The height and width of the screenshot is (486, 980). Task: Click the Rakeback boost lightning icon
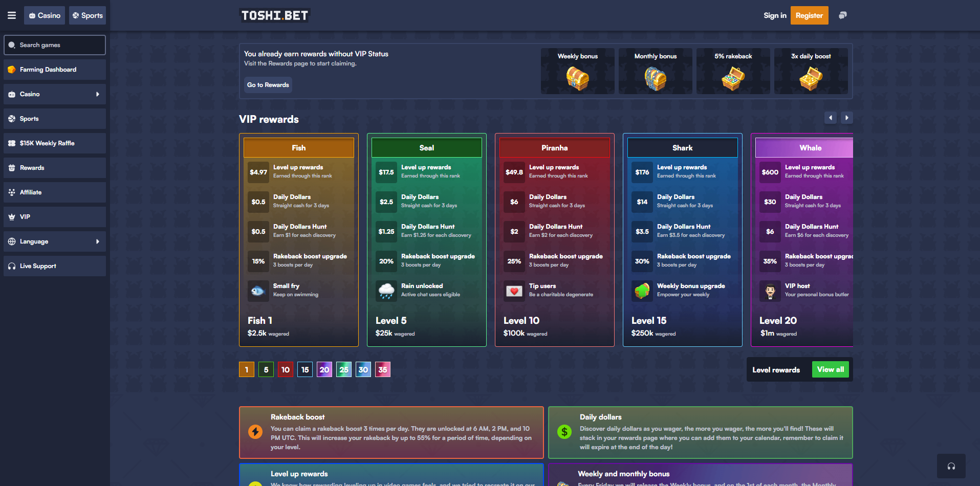255,432
